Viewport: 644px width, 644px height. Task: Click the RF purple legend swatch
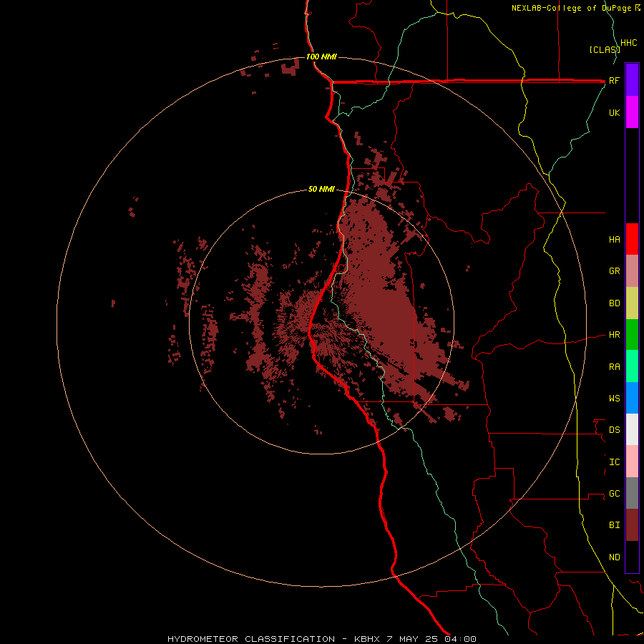click(x=632, y=79)
